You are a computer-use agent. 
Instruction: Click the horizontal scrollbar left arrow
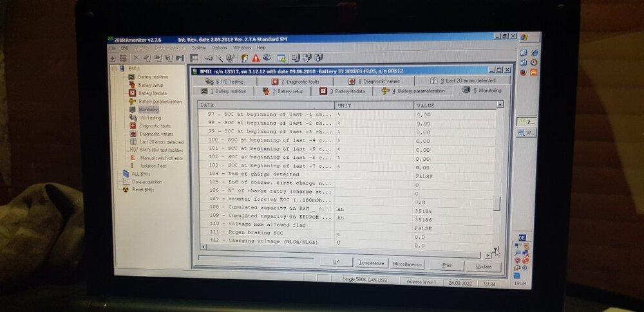(x=203, y=247)
